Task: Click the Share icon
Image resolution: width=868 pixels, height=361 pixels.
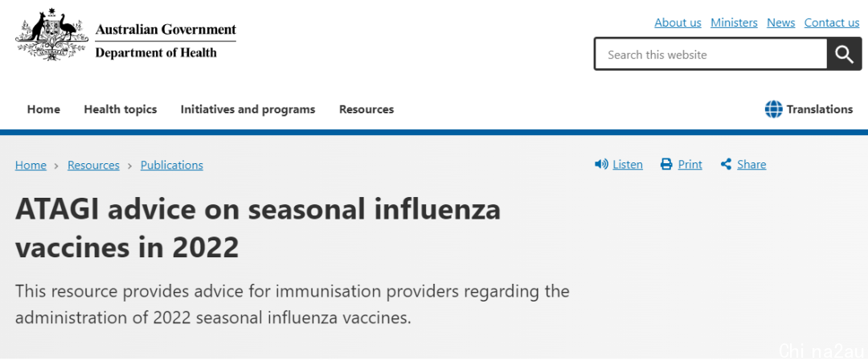Action: 727,165
